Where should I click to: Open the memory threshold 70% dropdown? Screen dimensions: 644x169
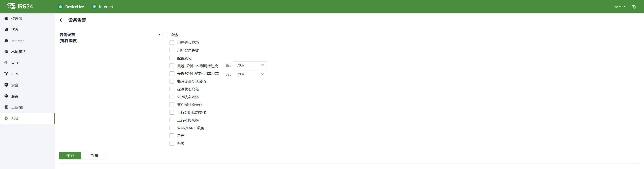tap(250, 74)
